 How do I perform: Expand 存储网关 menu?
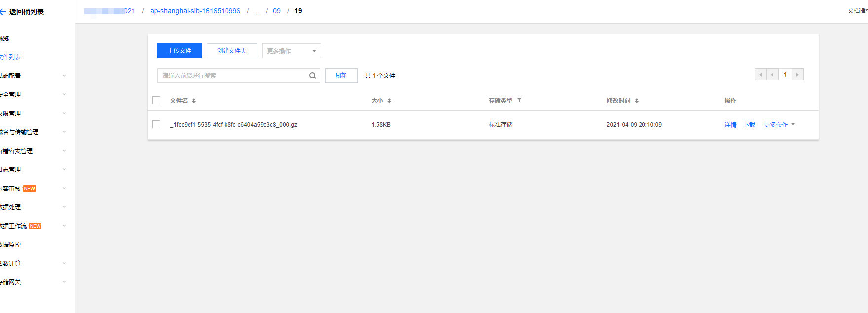(64, 282)
